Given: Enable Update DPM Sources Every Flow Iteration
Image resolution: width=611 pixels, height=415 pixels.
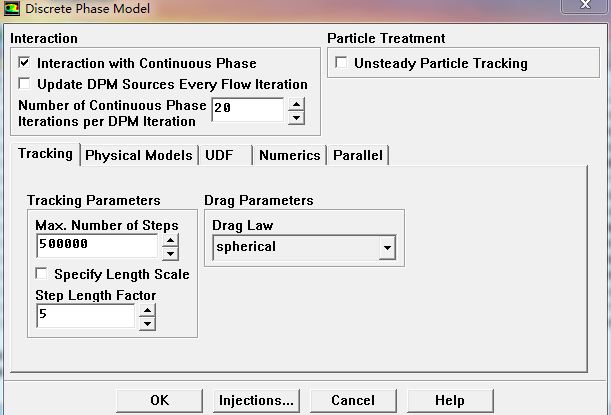Looking at the screenshot, I should (x=25, y=84).
